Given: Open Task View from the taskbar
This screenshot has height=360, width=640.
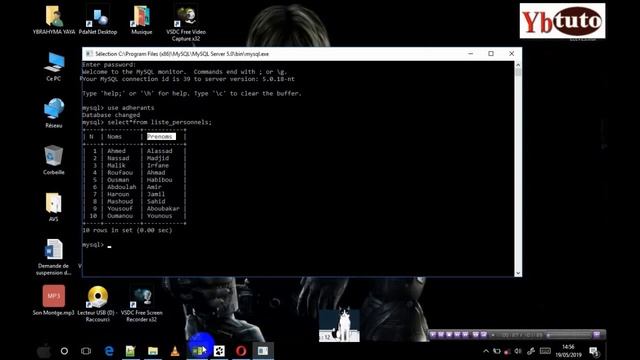Looking at the screenshot, I should [86, 351].
